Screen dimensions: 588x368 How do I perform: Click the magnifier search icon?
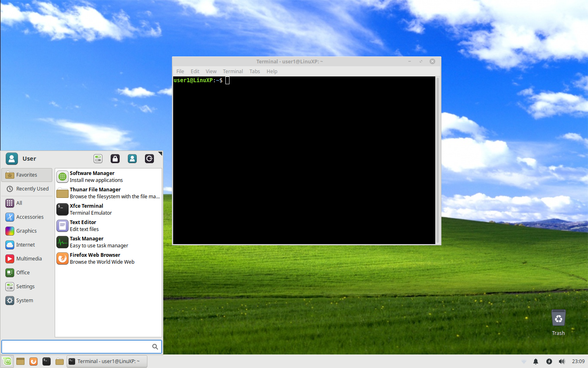point(155,347)
